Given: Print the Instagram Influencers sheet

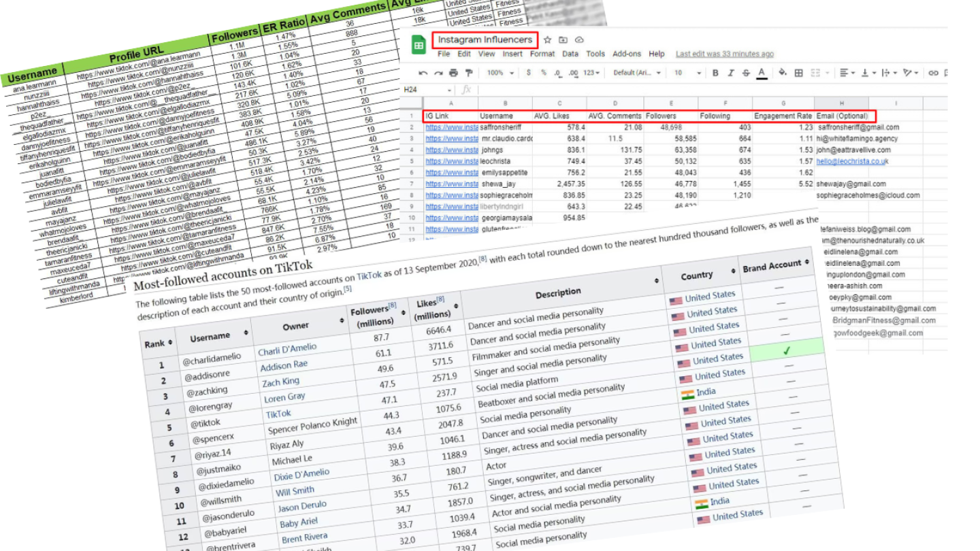Looking at the screenshot, I should pyautogui.click(x=453, y=73).
